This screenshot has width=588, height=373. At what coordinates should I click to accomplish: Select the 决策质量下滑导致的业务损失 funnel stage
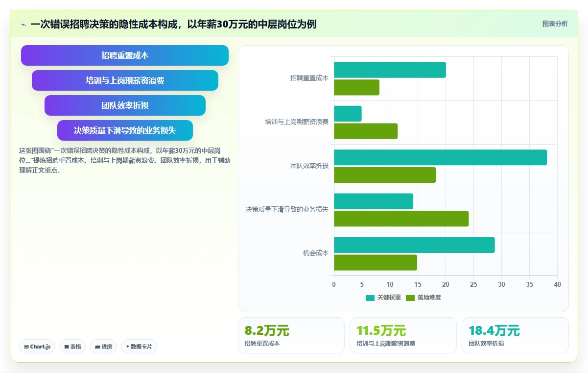click(x=125, y=130)
